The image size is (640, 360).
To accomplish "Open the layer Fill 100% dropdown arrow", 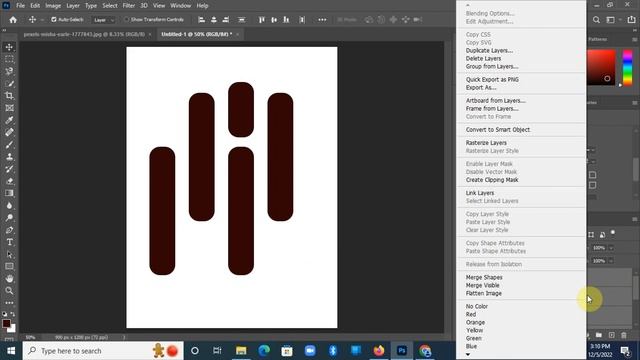I will click(x=611, y=261).
